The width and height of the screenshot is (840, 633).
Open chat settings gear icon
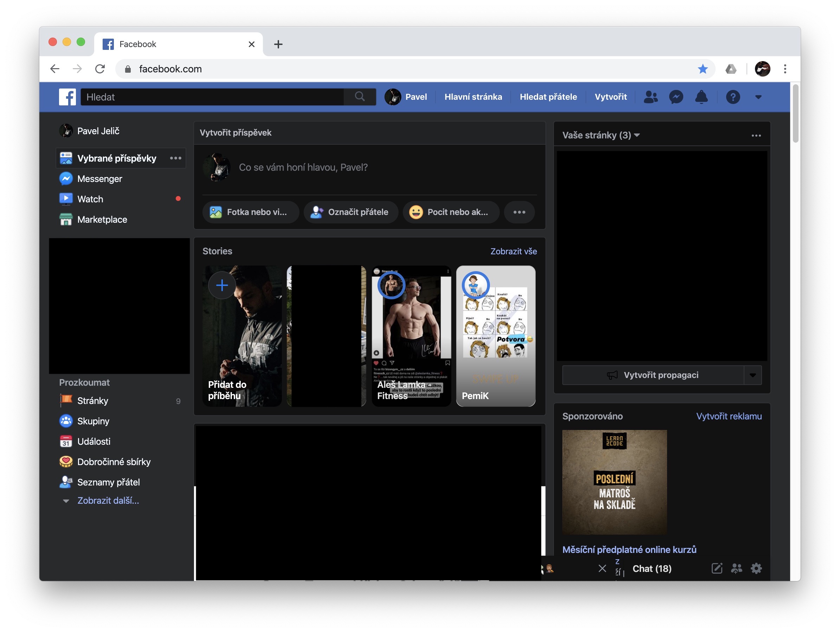click(x=756, y=568)
